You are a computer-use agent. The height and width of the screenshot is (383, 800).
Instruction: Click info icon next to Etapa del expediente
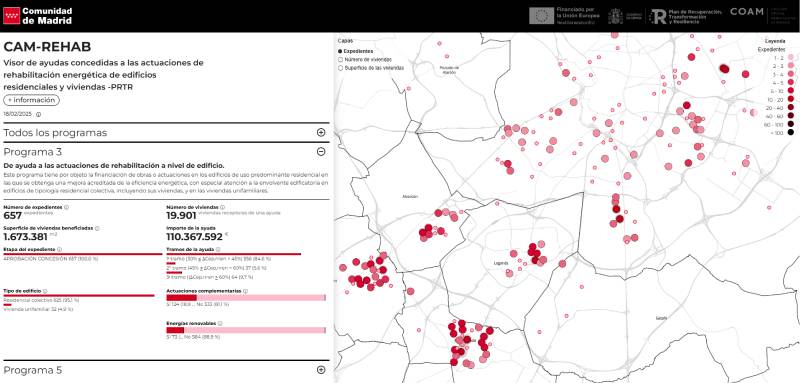(x=60, y=249)
